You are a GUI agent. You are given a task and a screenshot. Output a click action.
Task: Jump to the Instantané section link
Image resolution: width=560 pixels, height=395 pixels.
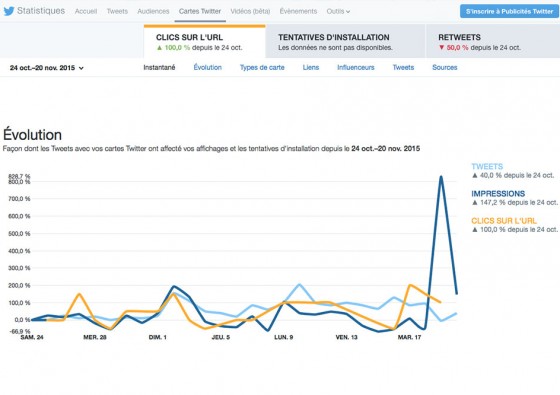click(x=159, y=68)
